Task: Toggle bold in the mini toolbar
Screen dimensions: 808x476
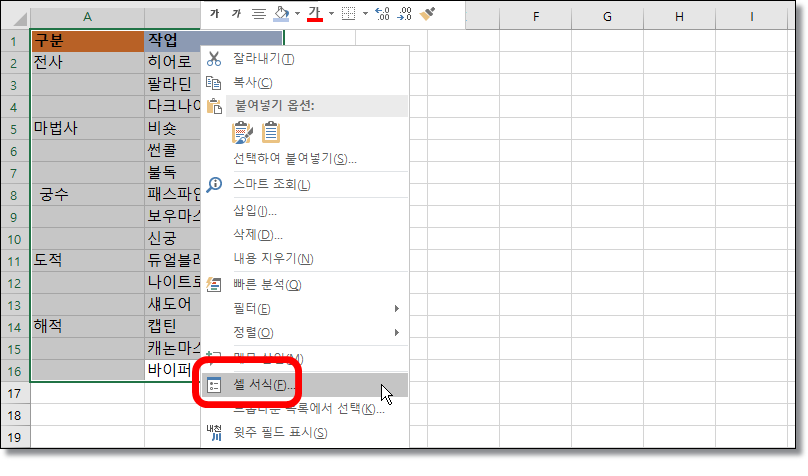Action: [214, 14]
